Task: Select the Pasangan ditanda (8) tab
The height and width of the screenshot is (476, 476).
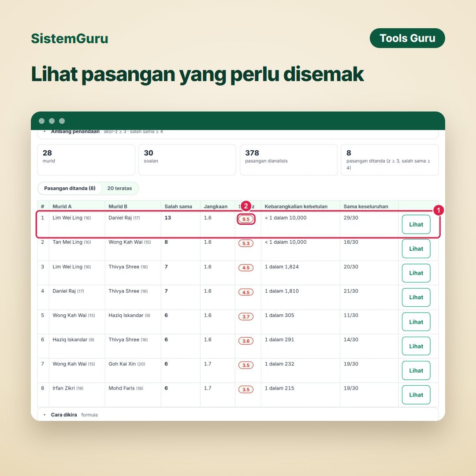Action: [x=70, y=188]
